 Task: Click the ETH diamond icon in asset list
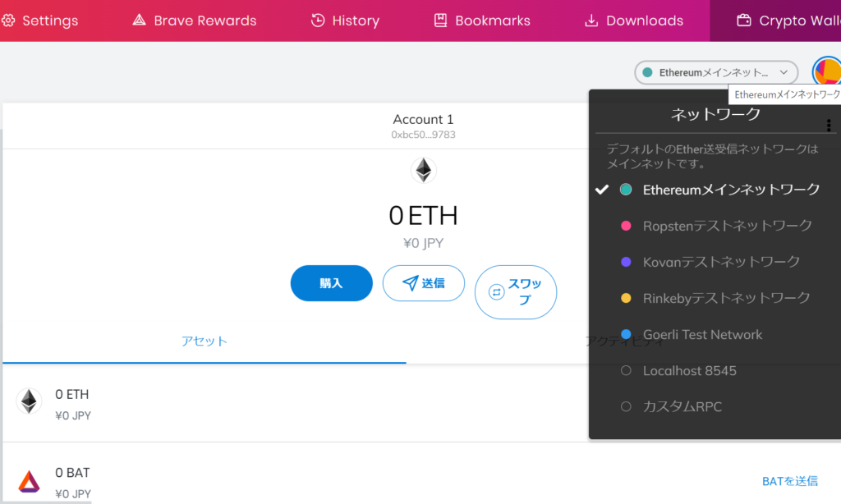pos(29,401)
